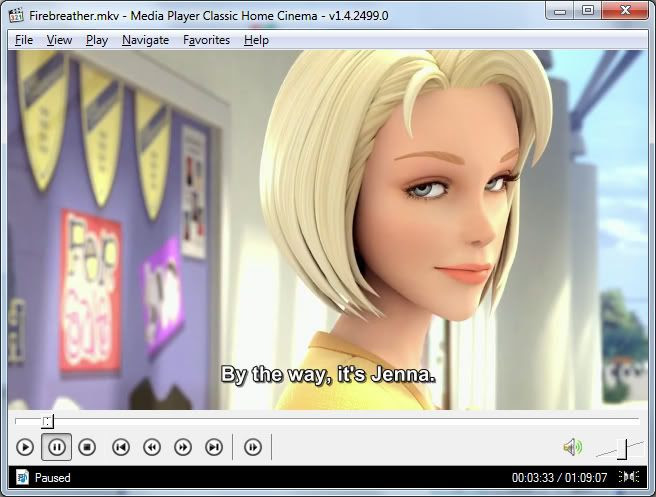Increase playback speed with fast-forward icon
Viewport: 656px width, 497px height.
point(183,447)
